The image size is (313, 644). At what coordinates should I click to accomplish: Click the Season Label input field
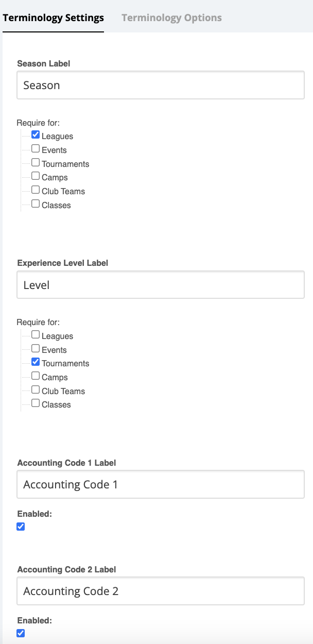161,85
